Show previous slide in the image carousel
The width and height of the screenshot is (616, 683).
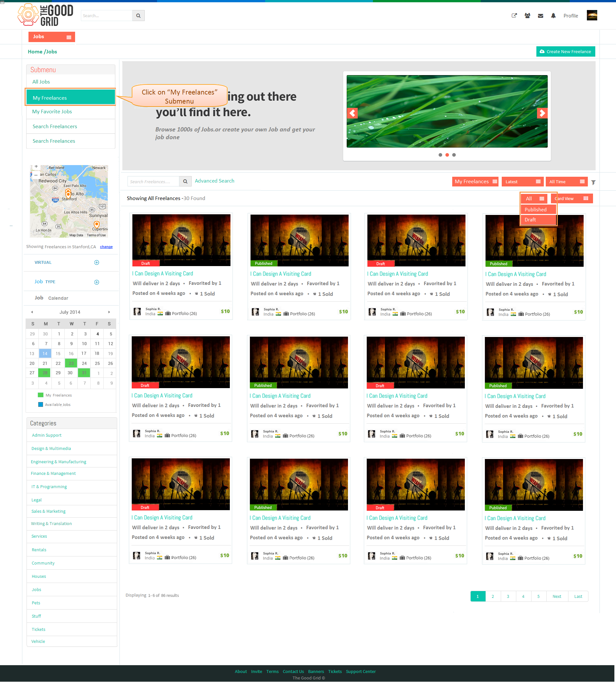coord(352,113)
